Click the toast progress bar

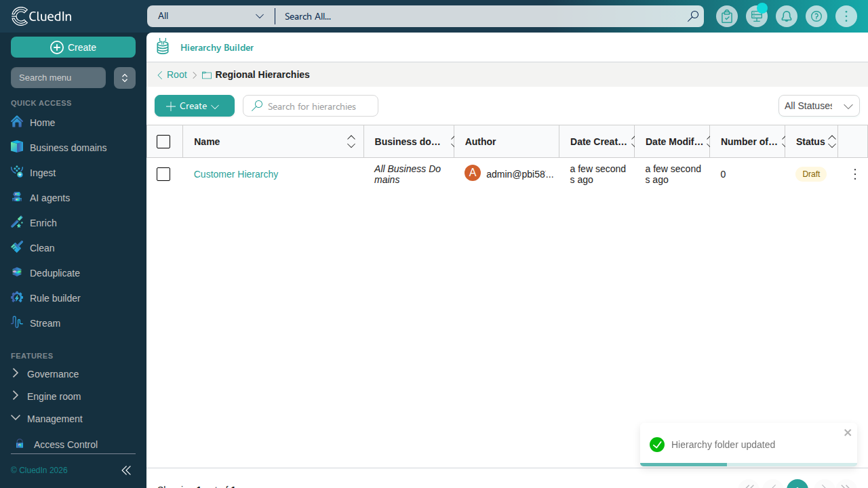749,464
